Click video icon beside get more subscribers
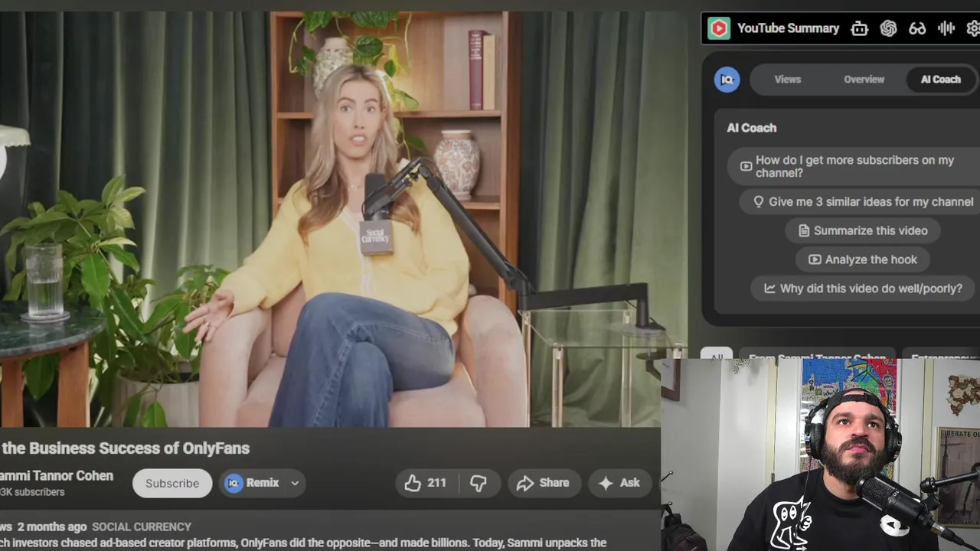This screenshot has width=980, height=551. [x=746, y=166]
